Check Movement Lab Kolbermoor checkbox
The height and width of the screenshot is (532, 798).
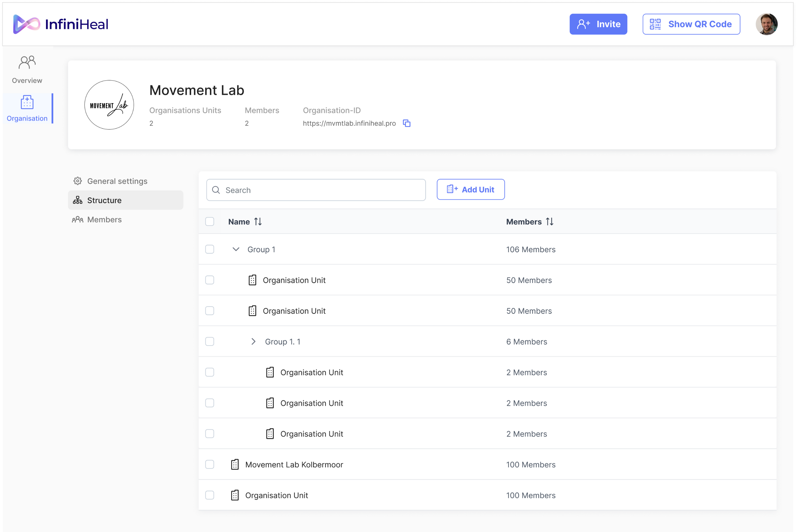(x=210, y=464)
